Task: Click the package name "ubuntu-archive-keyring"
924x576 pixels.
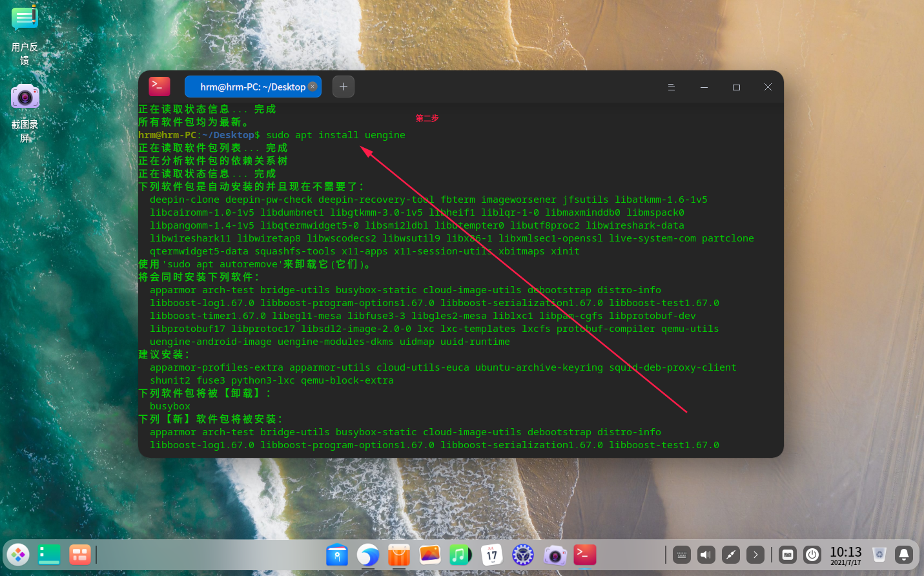Action: pyautogui.click(x=539, y=367)
